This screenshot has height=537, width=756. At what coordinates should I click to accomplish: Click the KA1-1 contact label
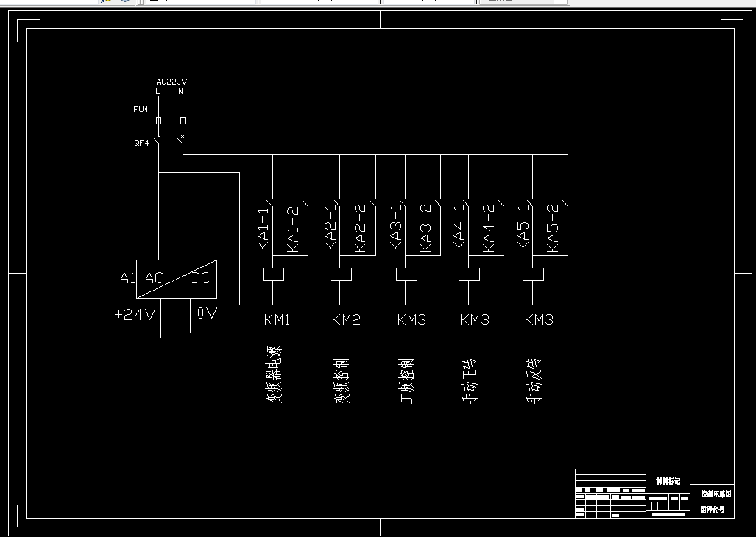264,230
